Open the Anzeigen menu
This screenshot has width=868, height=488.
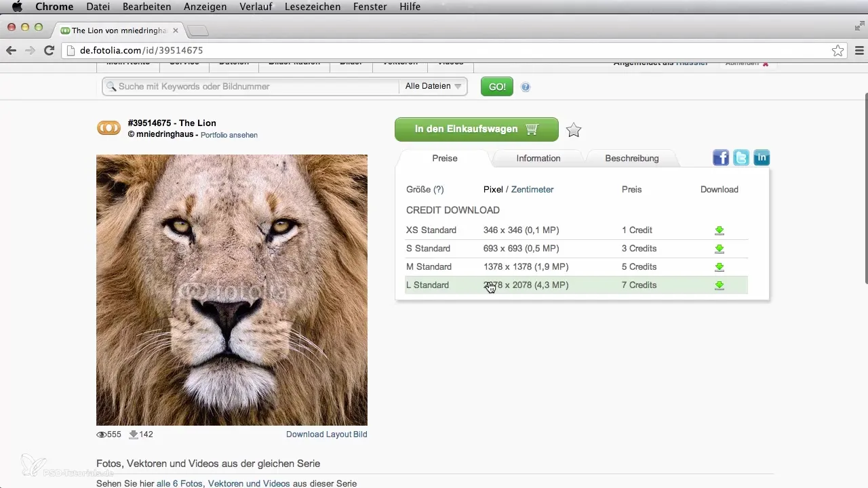pyautogui.click(x=205, y=7)
